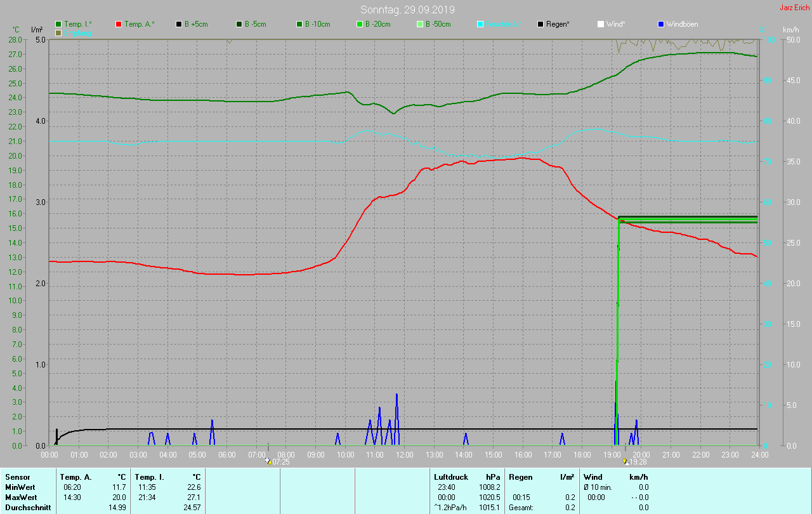The width and height of the screenshot is (812, 514).
Task: Click the Ø 10 min. wind label
Action: coord(598,487)
